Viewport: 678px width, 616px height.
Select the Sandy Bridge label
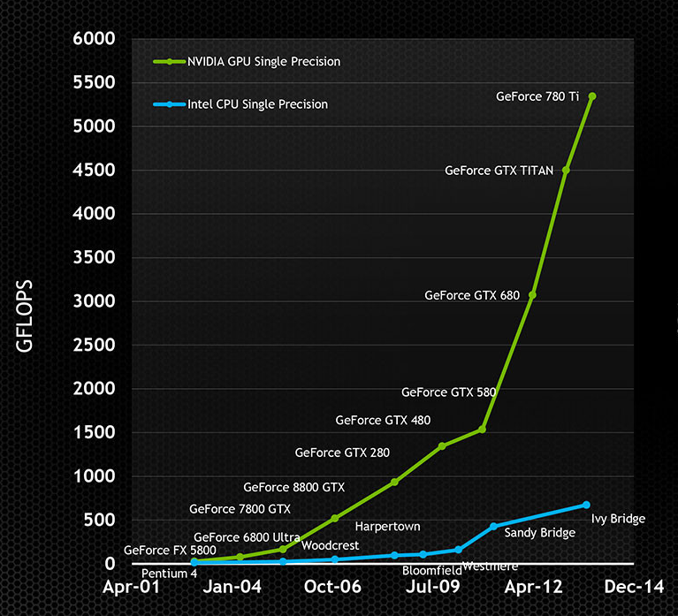(539, 533)
